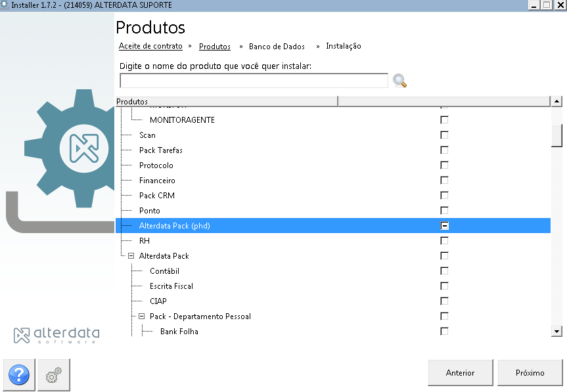Open settings via the gears icon button
567x392 pixels.
tap(54, 375)
